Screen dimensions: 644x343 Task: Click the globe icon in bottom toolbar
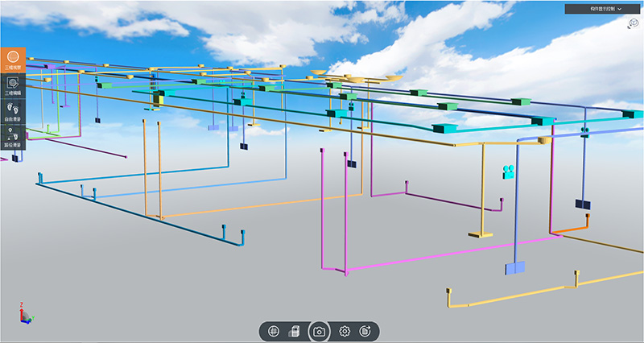(x=274, y=331)
